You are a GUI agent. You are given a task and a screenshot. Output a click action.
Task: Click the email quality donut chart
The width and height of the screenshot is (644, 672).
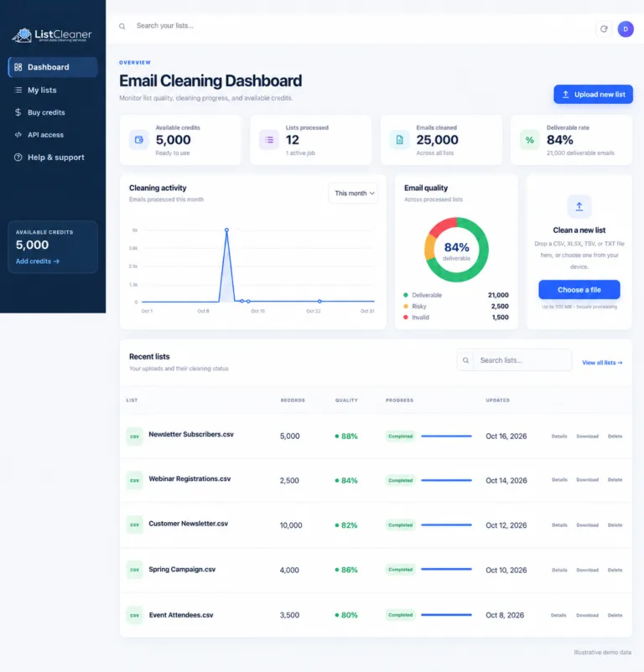click(456, 250)
